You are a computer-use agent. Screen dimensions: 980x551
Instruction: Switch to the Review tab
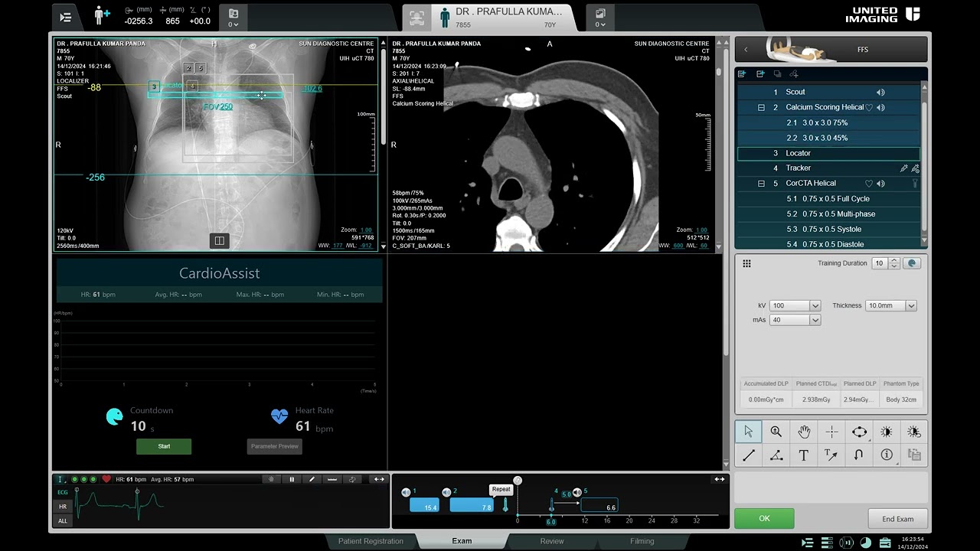coord(552,541)
